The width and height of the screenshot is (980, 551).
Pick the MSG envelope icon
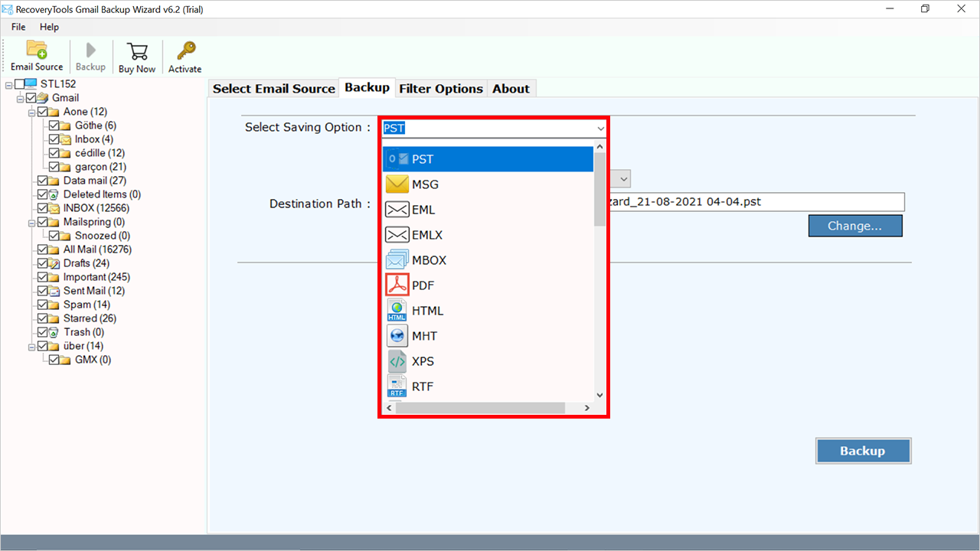[397, 184]
